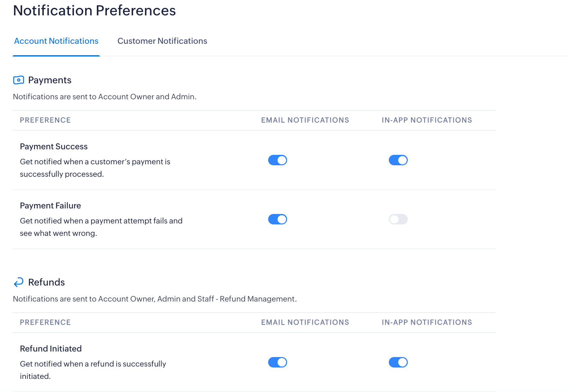Disable Payment Success email notifications
Image resolution: width=569 pixels, height=392 pixels.
pos(278,160)
